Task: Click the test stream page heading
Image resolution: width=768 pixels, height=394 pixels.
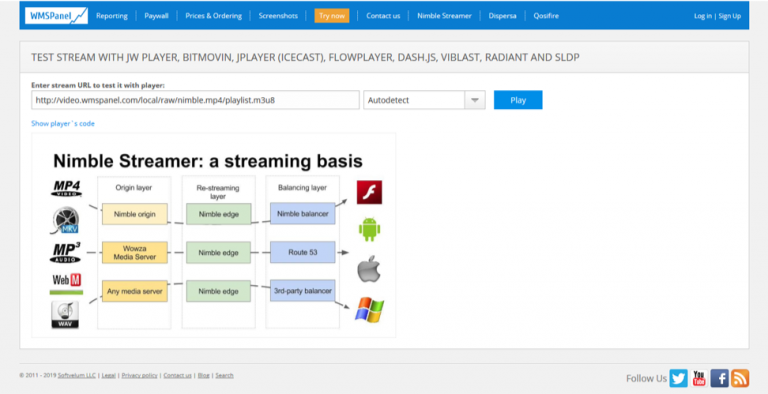Action: [x=305, y=57]
